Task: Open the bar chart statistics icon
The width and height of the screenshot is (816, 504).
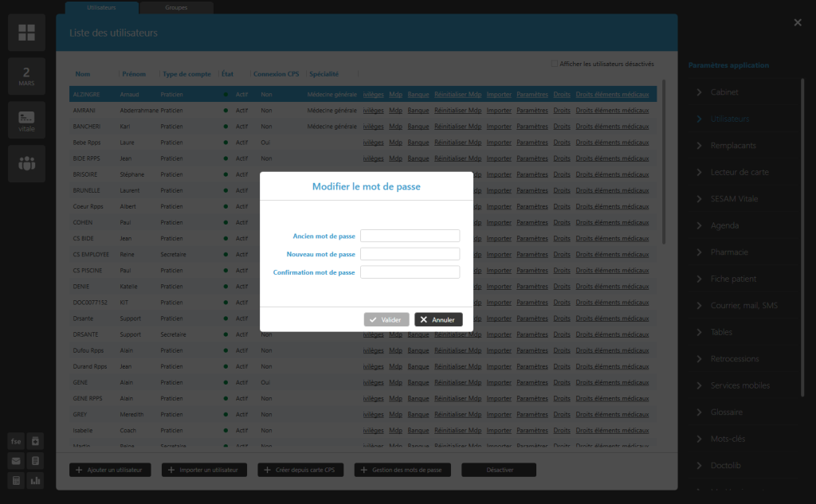Action: coord(36,481)
